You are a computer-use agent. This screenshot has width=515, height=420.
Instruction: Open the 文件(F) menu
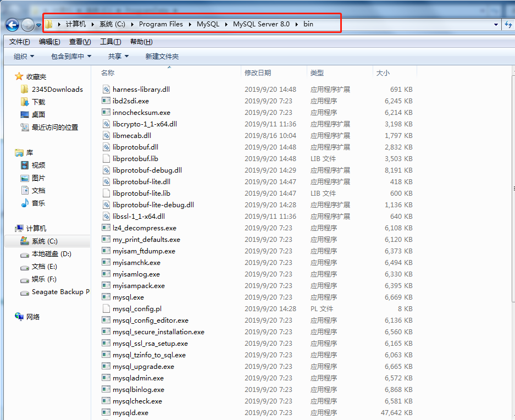click(19, 42)
